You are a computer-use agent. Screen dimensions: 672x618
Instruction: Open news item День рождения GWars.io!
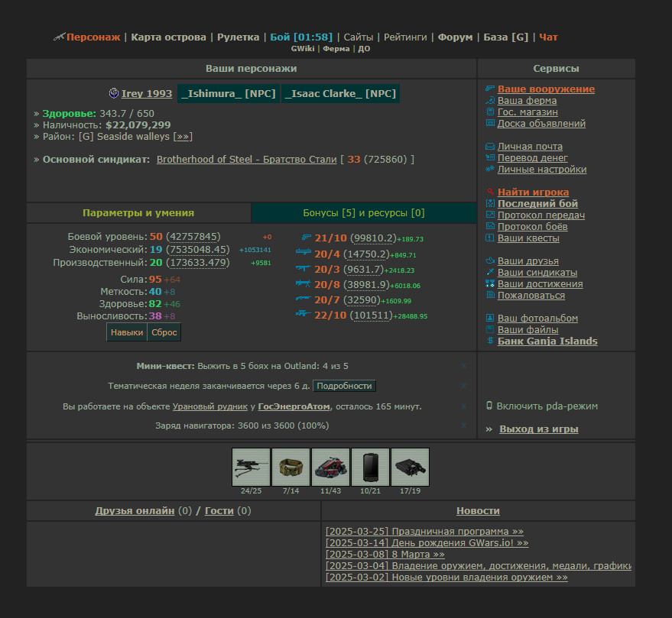(x=427, y=542)
